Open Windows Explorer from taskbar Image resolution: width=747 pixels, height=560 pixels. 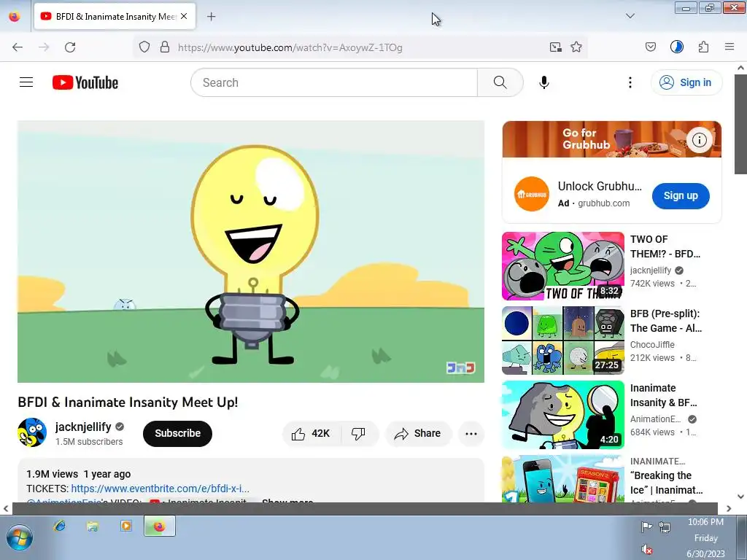pos(93,526)
